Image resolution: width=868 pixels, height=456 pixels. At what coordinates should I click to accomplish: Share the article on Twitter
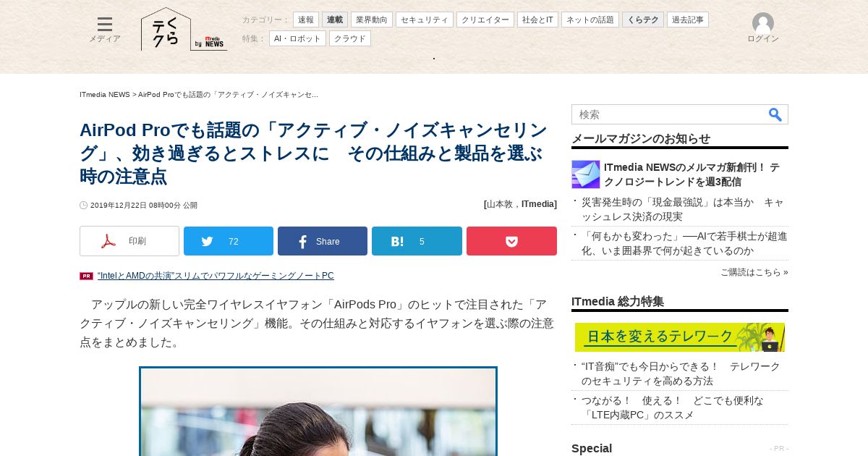[x=229, y=241]
